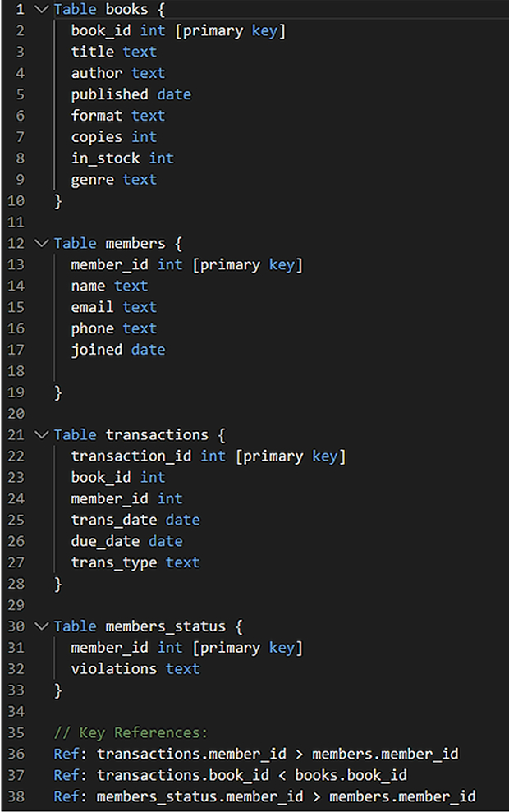Screen dimensions: 509x812
Task: Place cursor on the 'email' column
Action: [x=92, y=307]
